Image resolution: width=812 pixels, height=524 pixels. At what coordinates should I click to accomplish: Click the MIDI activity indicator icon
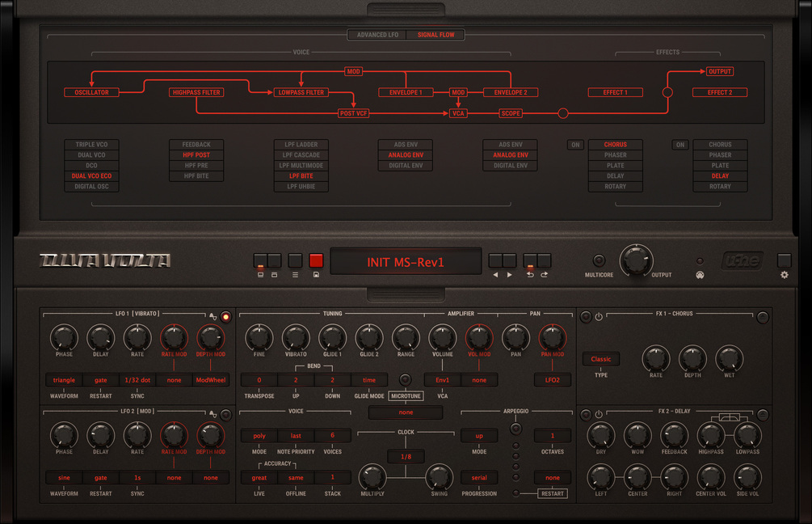[x=701, y=275]
